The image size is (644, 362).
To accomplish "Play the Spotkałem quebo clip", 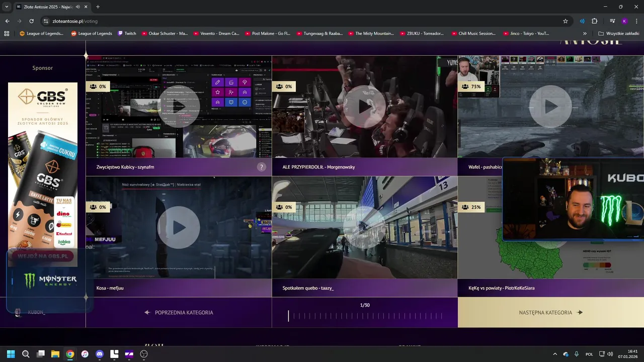I will 365,227.
